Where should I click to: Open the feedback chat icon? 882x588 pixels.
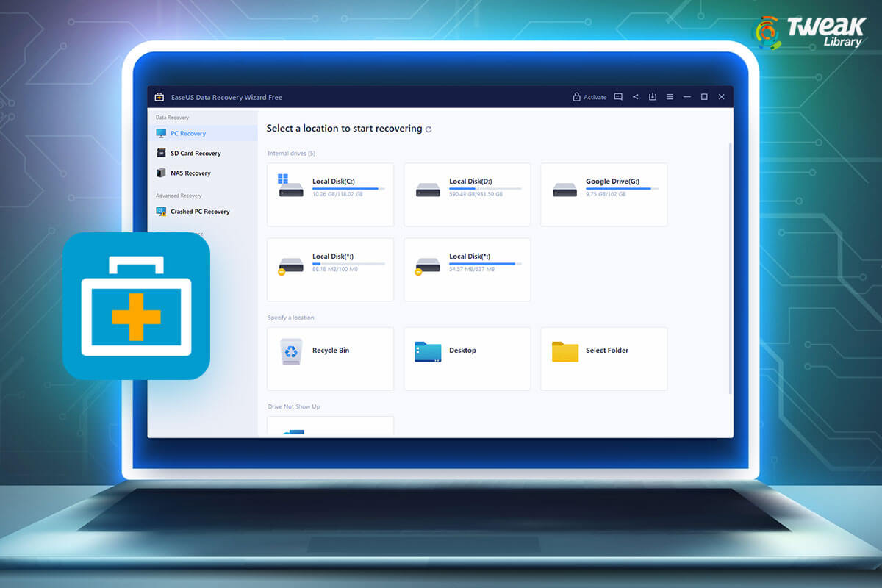(x=617, y=96)
